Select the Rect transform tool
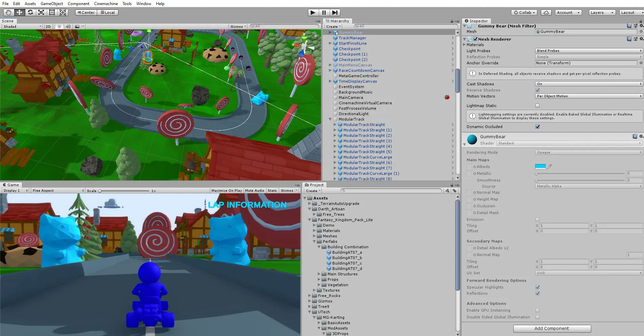 pos(52,13)
